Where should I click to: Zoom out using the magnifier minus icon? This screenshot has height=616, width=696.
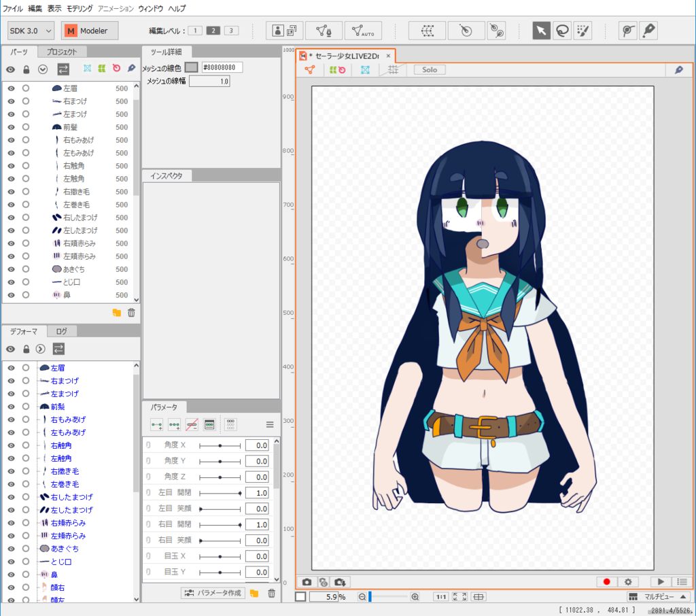[x=362, y=597]
